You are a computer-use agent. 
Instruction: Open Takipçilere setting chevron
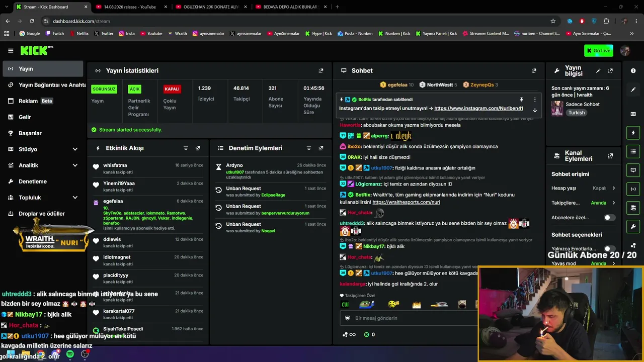613,203
